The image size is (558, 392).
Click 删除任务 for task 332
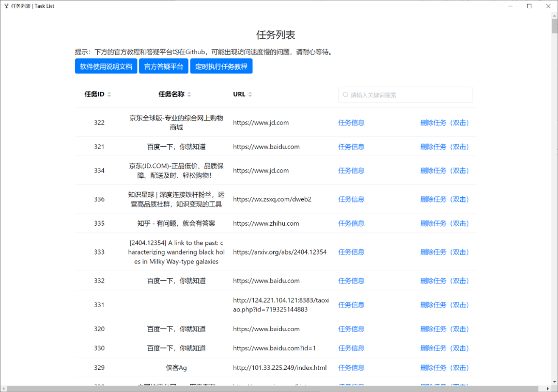444,281
